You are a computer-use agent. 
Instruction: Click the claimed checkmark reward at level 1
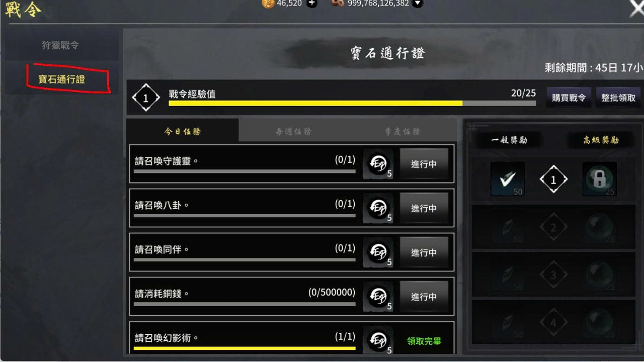[508, 179]
